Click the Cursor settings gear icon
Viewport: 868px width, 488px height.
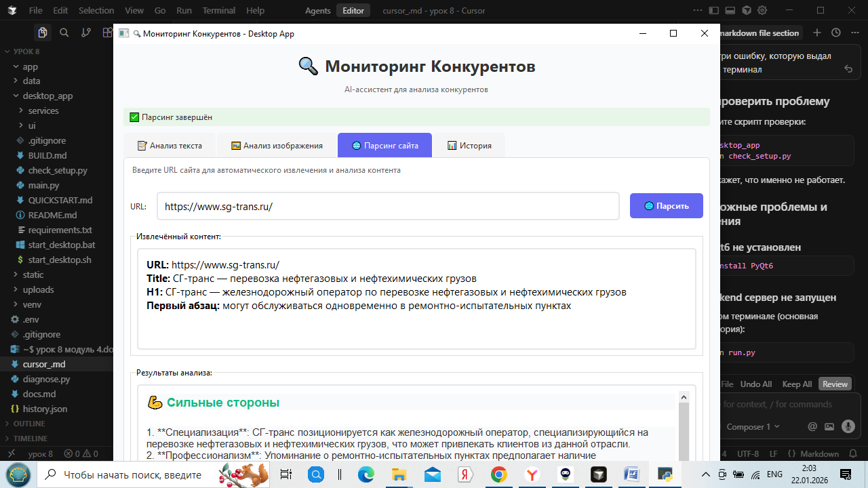(x=762, y=10)
